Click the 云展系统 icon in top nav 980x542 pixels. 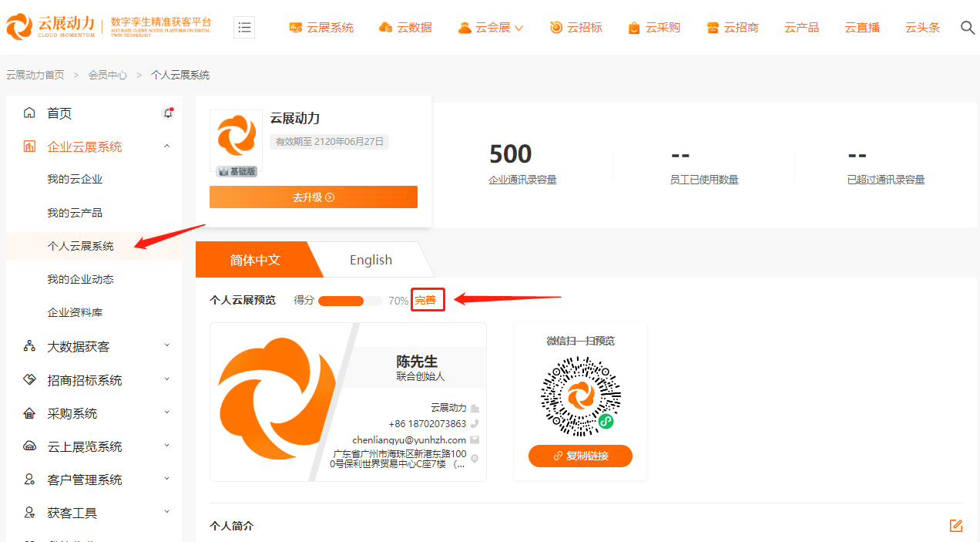point(296,28)
